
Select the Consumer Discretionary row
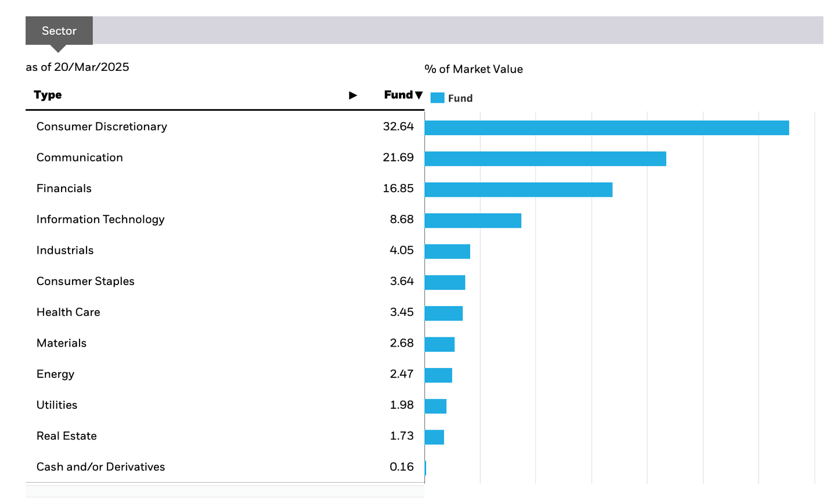pyautogui.click(x=225, y=127)
